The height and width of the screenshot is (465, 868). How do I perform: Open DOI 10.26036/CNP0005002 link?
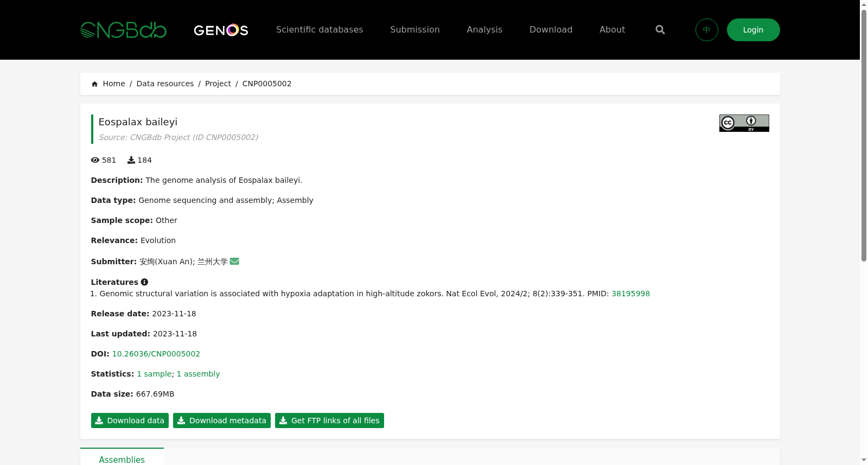point(156,354)
